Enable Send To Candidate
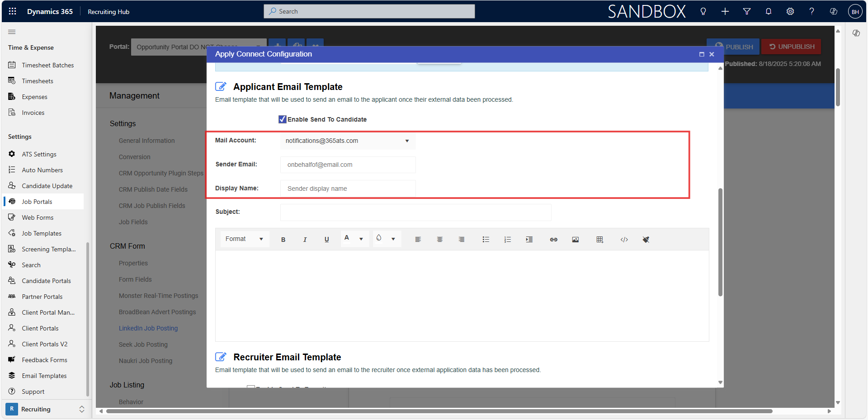Image resolution: width=868 pixels, height=420 pixels. point(283,119)
